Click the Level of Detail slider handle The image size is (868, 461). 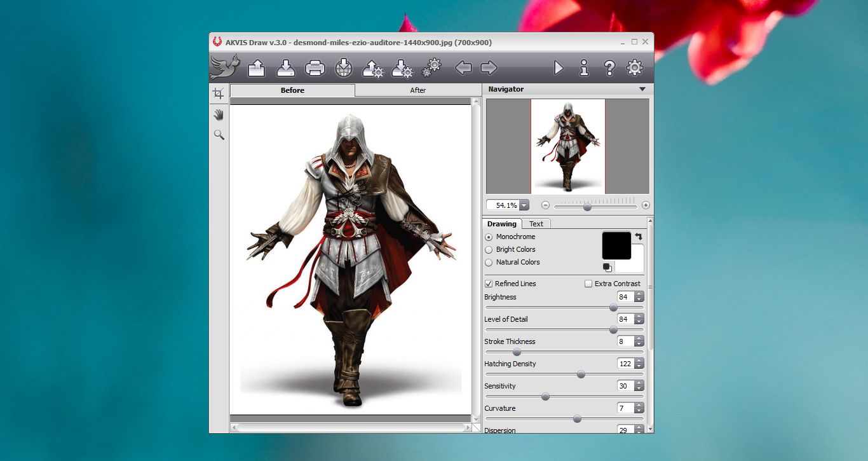(613, 329)
